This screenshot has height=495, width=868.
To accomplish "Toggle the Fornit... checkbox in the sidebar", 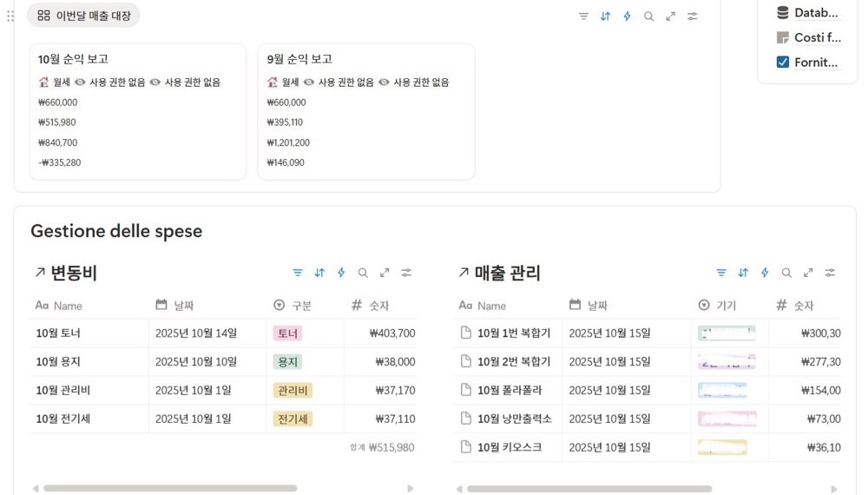I will point(782,62).
